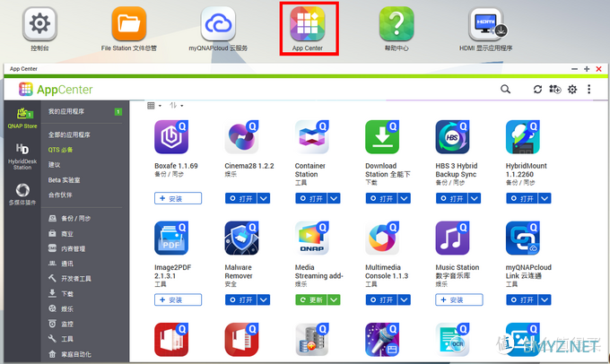Click the Download Station app icon
This screenshot has height=364, width=610.
(382, 137)
